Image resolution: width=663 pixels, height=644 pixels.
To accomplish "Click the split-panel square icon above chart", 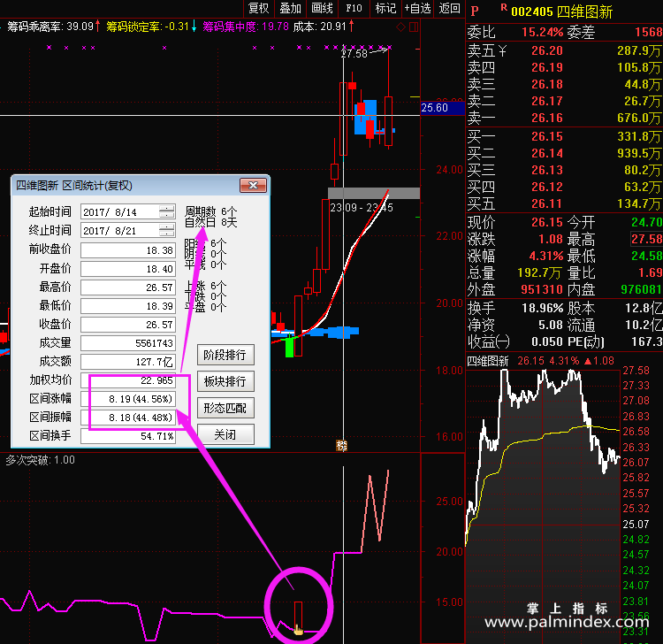I will pyautogui.click(x=414, y=27).
